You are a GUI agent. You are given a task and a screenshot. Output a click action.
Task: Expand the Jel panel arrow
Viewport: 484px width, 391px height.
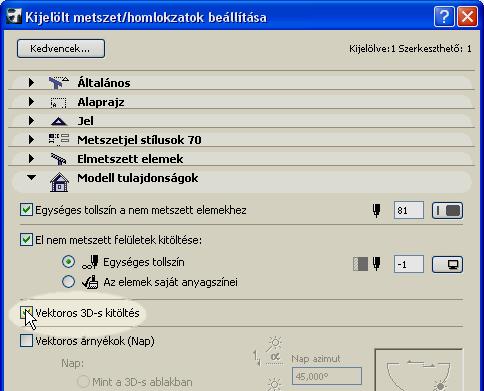pyautogui.click(x=31, y=120)
